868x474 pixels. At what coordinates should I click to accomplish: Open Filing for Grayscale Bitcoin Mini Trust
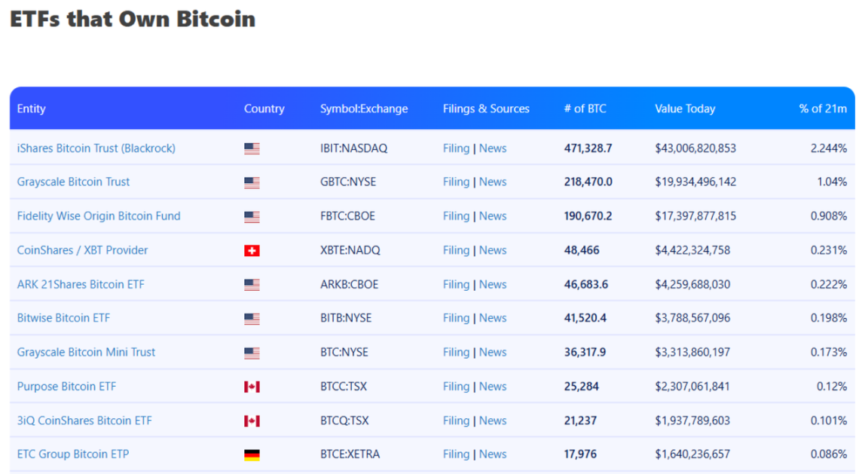pos(456,353)
